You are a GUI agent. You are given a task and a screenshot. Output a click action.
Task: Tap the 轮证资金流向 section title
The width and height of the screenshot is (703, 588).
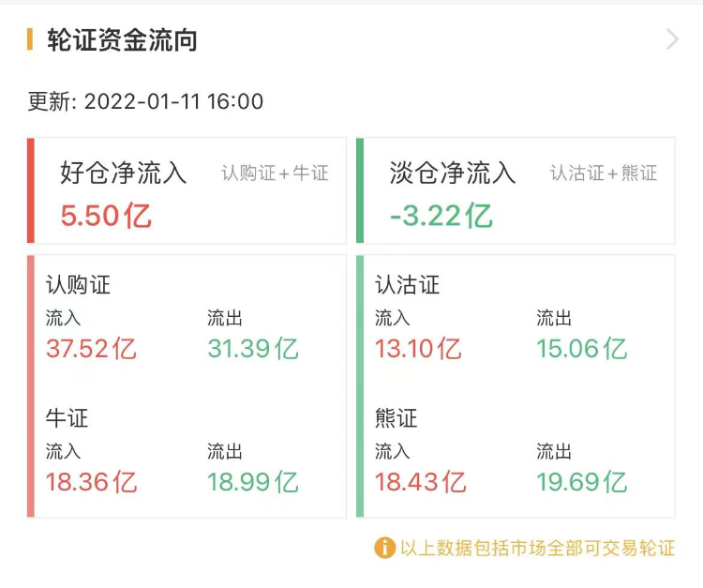[123, 40]
